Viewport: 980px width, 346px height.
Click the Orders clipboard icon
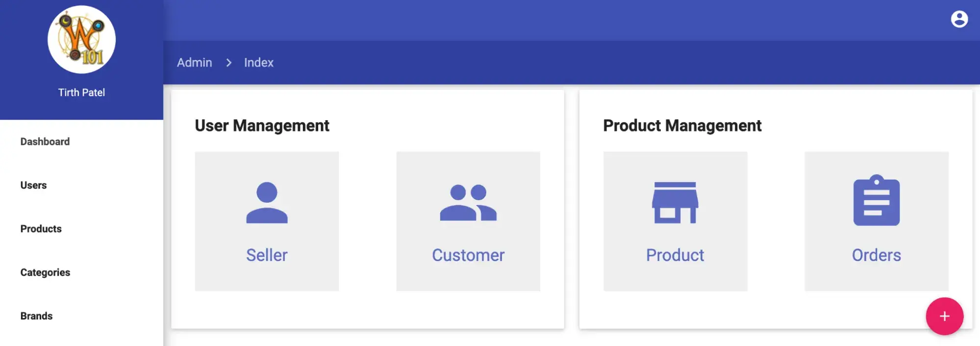[876, 201]
